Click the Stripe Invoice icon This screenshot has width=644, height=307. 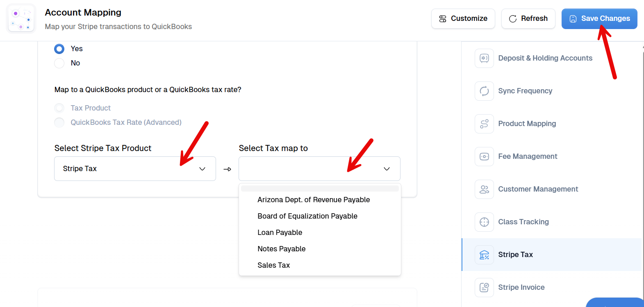click(x=484, y=287)
